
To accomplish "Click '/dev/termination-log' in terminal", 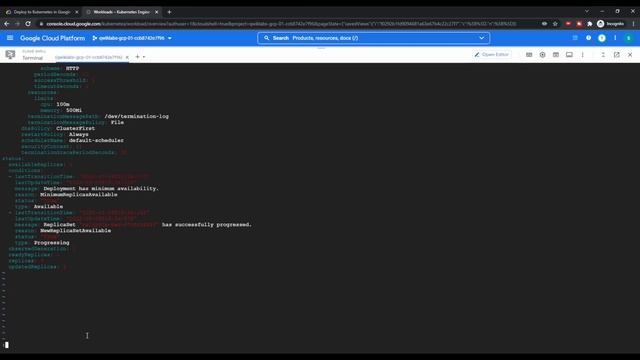I will click(136, 116).
